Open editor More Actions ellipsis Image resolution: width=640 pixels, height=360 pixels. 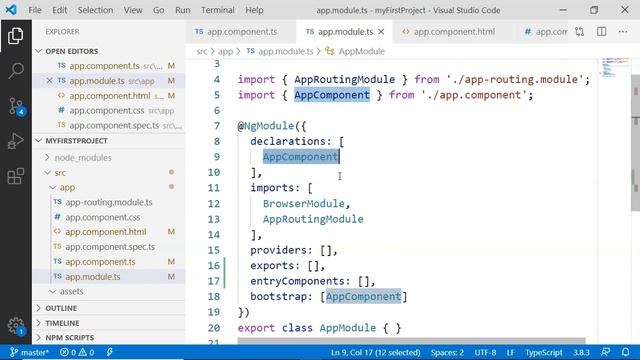pyautogui.click(x=623, y=31)
